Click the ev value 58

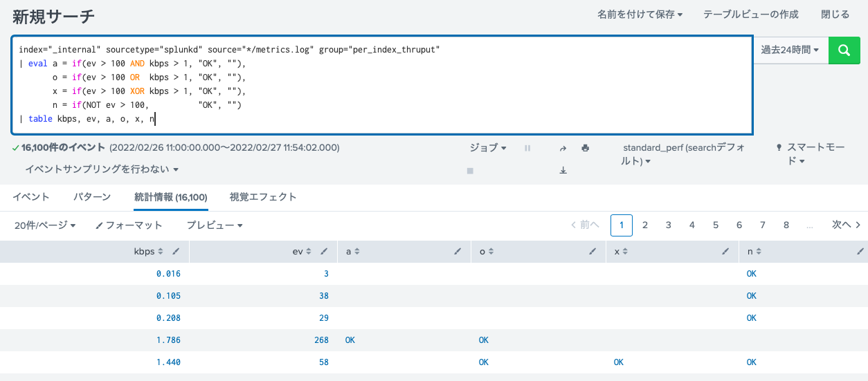click(x=324, y=362)
